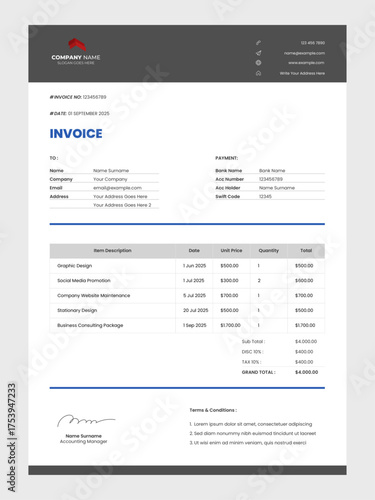This screenshot has height=500, width=375.
Task: Click the 'GRAND TOTAL :' label
Action: coord(259,372)
